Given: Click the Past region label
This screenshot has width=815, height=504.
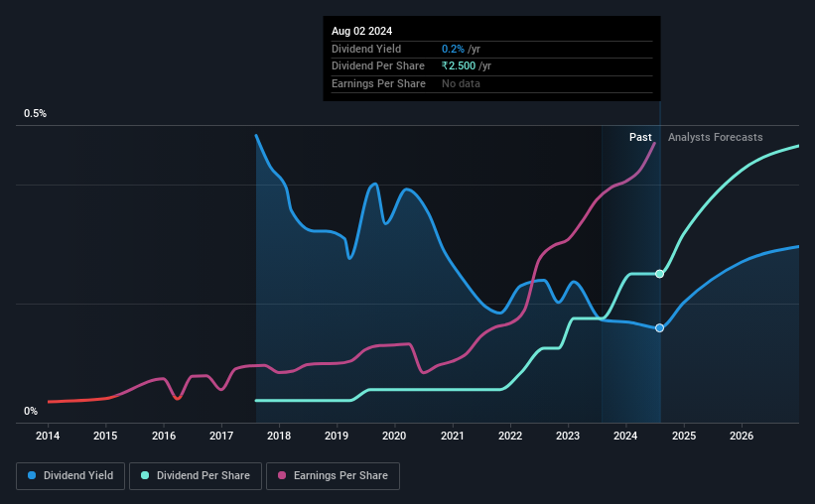Looking at the screenshot, I should (640, 137).
